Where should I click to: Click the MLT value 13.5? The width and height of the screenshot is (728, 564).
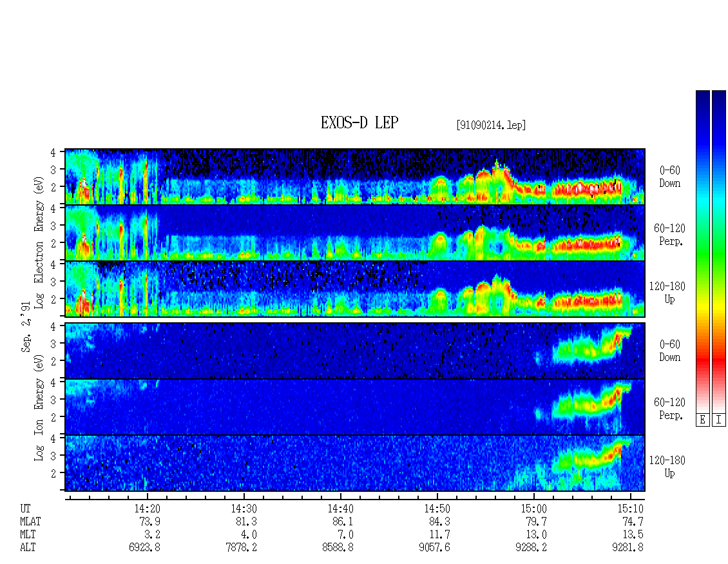tap(633, 535)
